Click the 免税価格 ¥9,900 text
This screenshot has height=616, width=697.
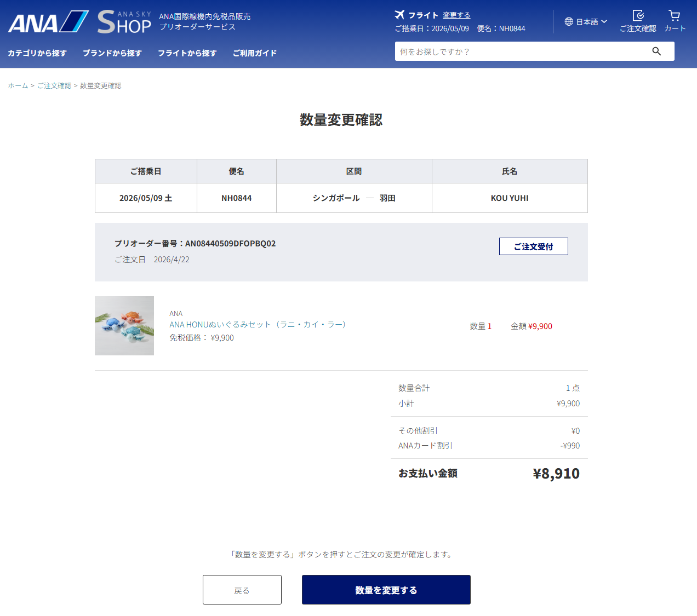tap(202, 338)
